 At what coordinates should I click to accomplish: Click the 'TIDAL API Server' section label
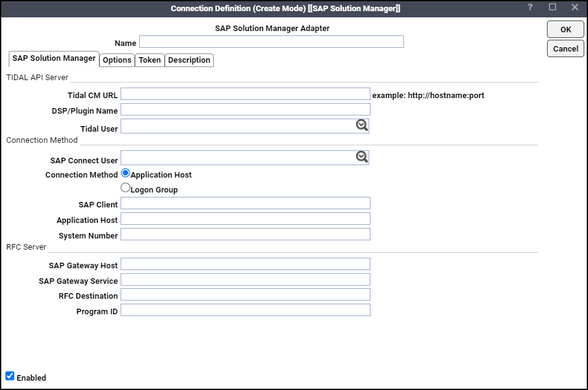click(37, 78)
